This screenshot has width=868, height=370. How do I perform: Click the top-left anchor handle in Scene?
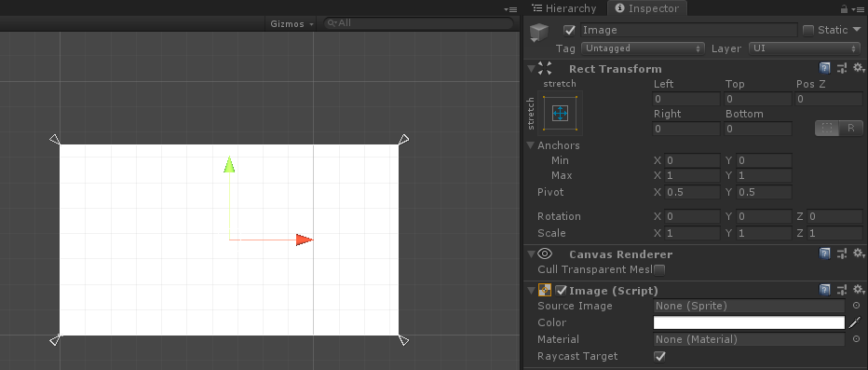click(55, 139)
